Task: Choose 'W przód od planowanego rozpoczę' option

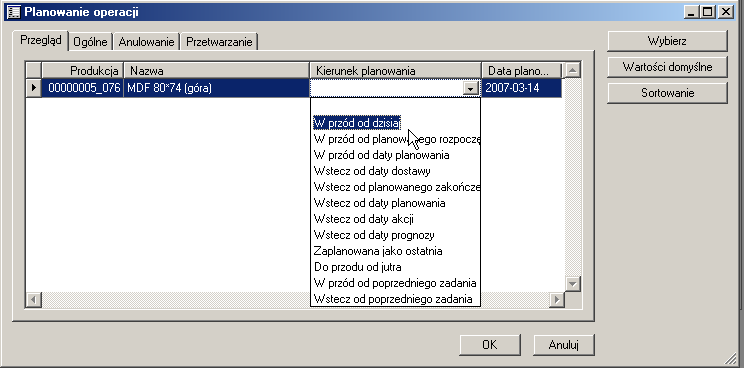Action: pyautogui.click(x=395, y=139)
